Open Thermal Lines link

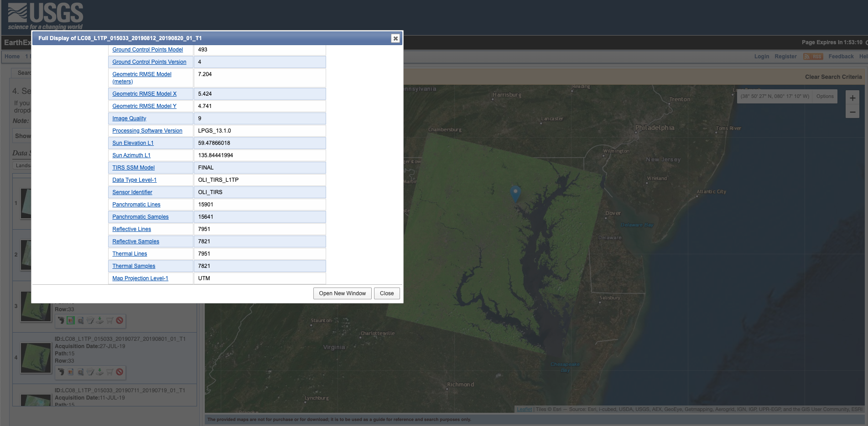coord(130,254)
